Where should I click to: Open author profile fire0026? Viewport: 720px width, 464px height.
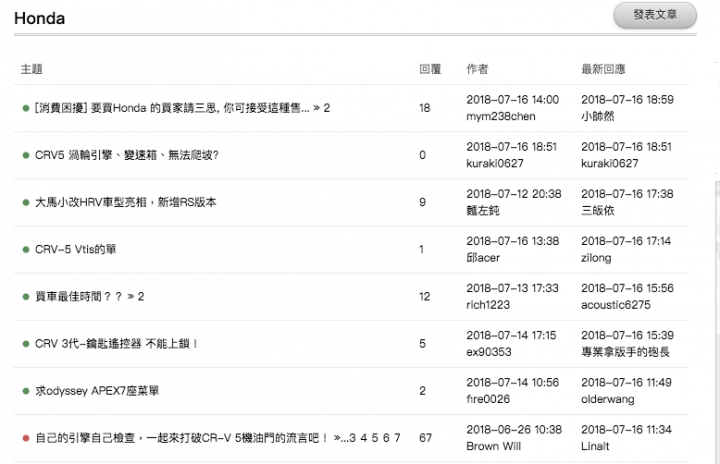coord(488,399)
